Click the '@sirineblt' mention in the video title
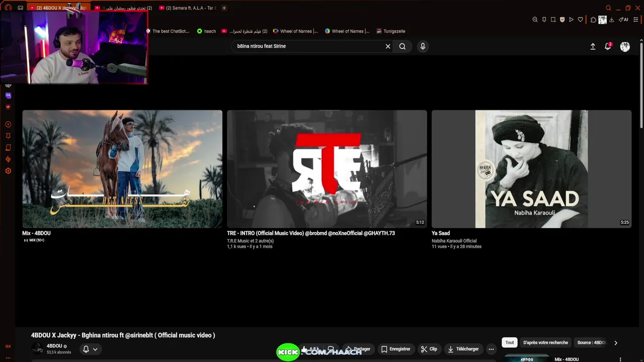This screenshot has width=644, height=362. [x=139, y=335]
